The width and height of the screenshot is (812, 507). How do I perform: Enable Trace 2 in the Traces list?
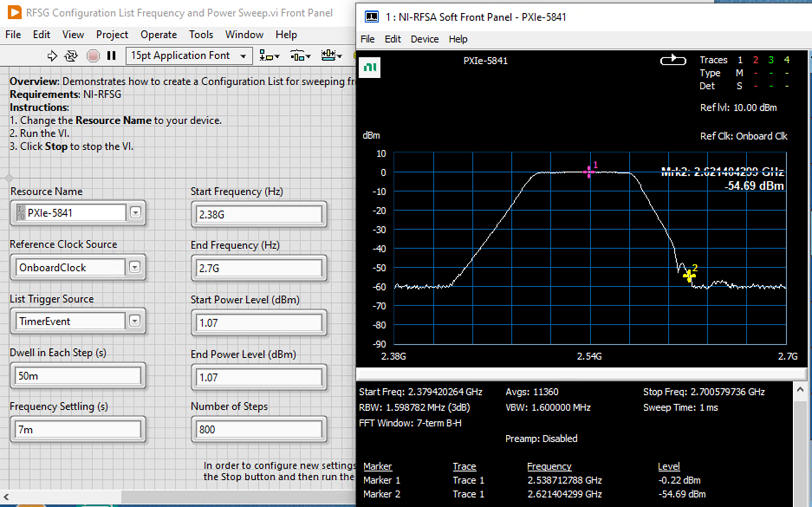tap(755, 59)
